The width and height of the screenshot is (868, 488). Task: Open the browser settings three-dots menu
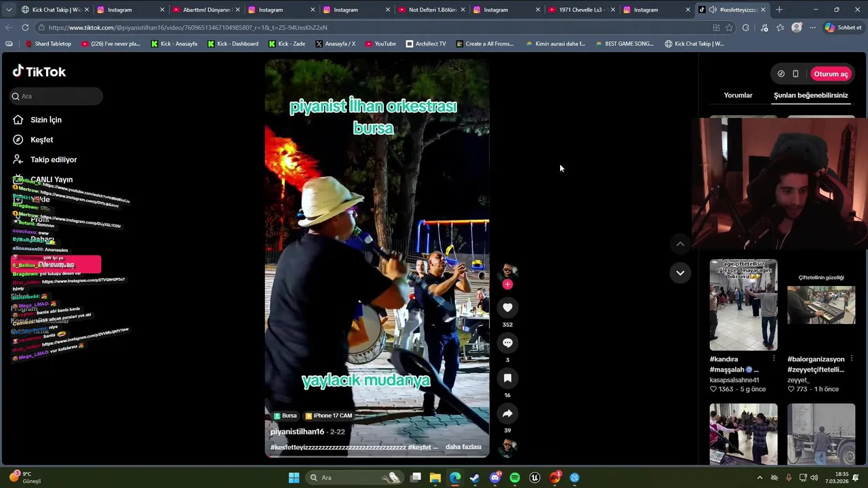tap(812, 28)
